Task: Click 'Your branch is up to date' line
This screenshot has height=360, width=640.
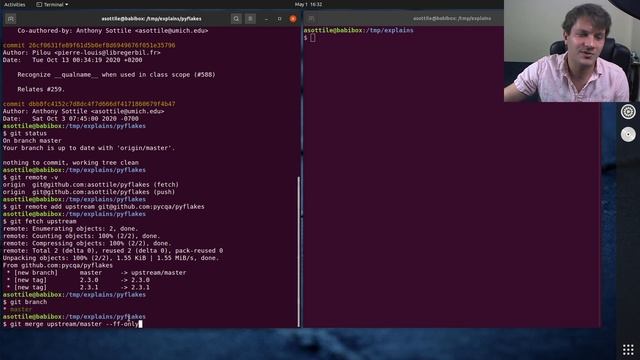Action: click(89, 148)
